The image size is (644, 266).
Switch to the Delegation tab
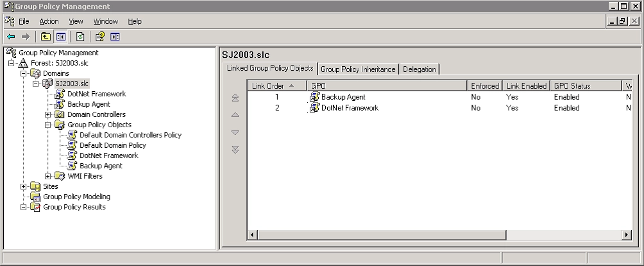point(419,69)
